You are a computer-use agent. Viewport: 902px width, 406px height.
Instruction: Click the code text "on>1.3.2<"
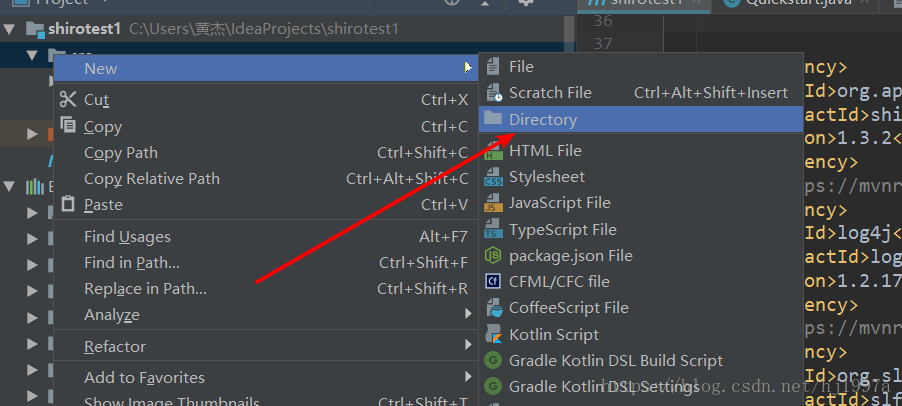click(x=853, y=138)
